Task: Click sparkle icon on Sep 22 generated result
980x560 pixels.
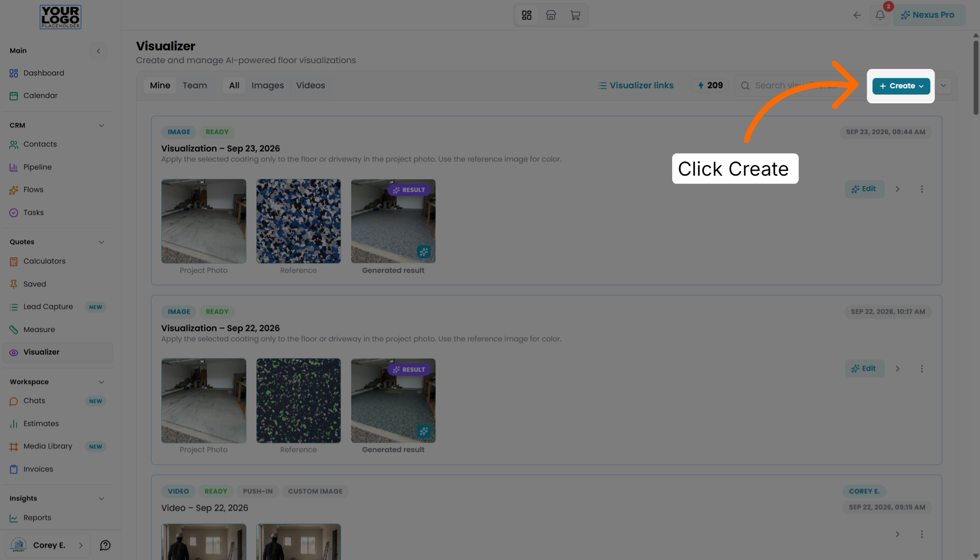Action: [424, 432]
